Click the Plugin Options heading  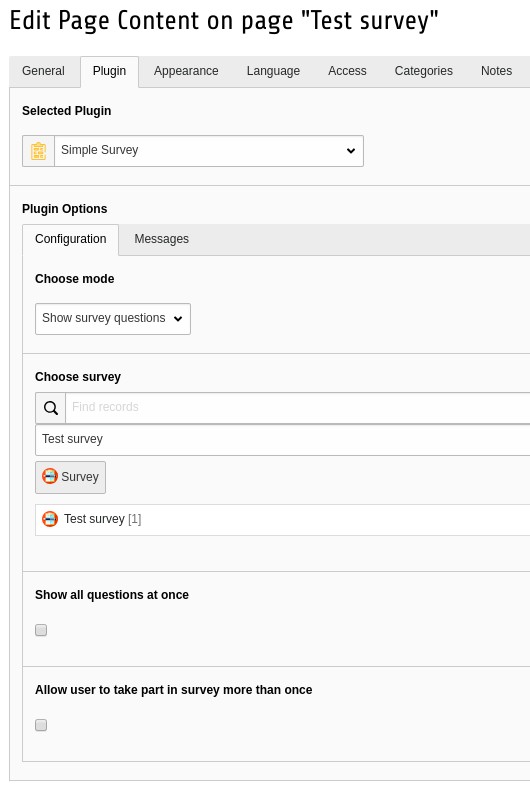tap(64, 209)
